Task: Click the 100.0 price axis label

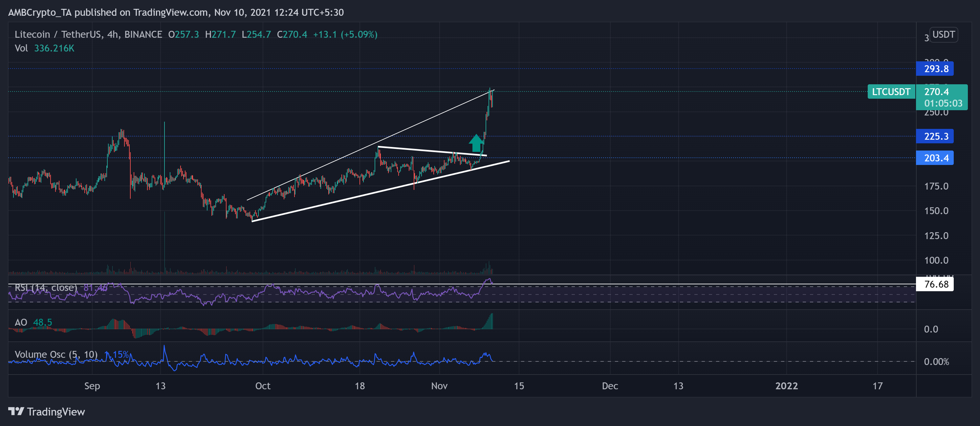Action: tap(936, 261)
